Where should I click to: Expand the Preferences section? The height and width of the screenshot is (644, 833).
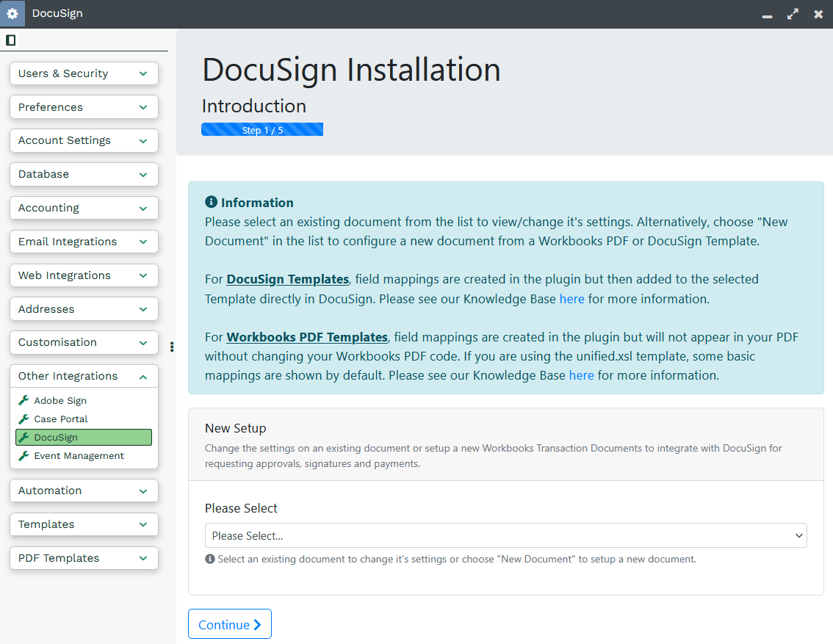(84, 107)
